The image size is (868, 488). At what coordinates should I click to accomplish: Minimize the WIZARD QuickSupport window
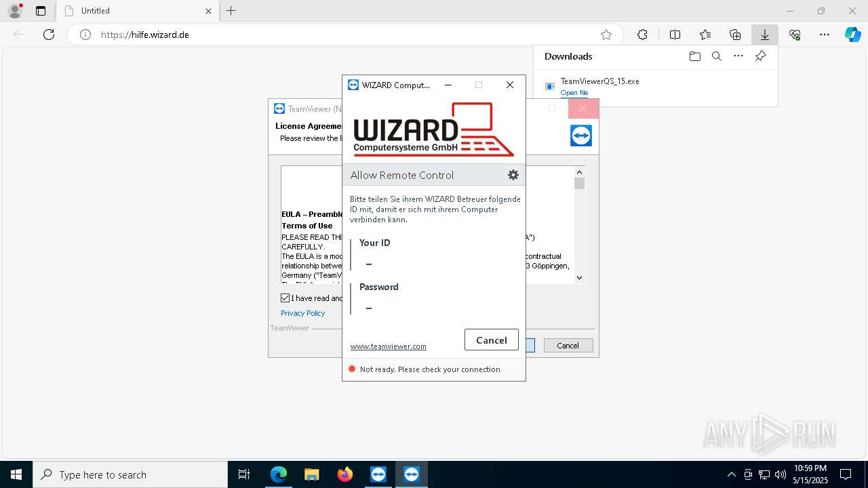[448, 85]
